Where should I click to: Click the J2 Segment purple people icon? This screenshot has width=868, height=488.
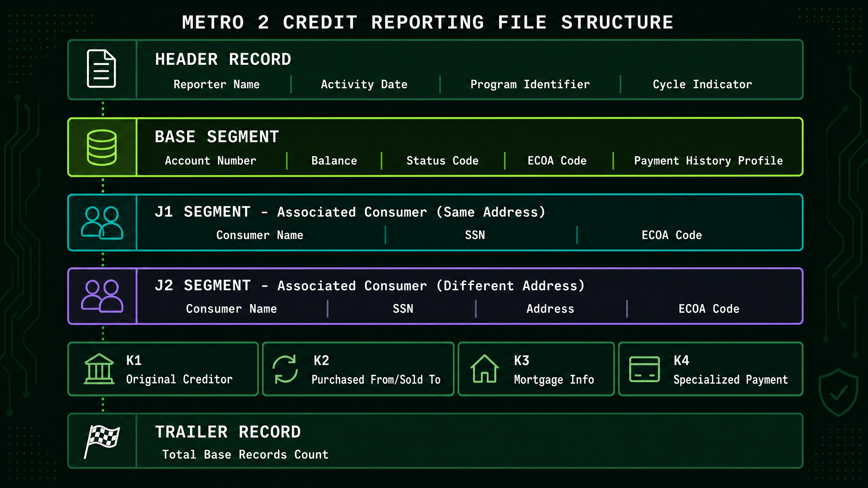[x=102, y=296]
